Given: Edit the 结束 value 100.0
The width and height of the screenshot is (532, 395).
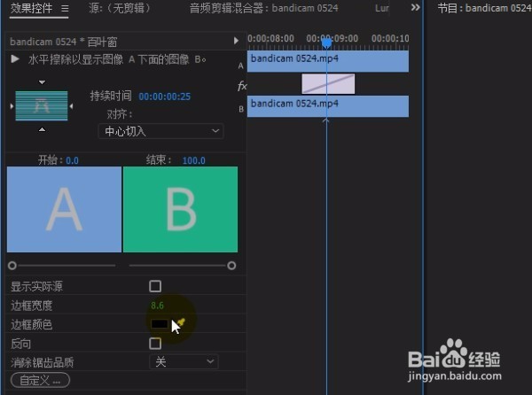Looking at the screenshot, I should (x=193, y=160).
